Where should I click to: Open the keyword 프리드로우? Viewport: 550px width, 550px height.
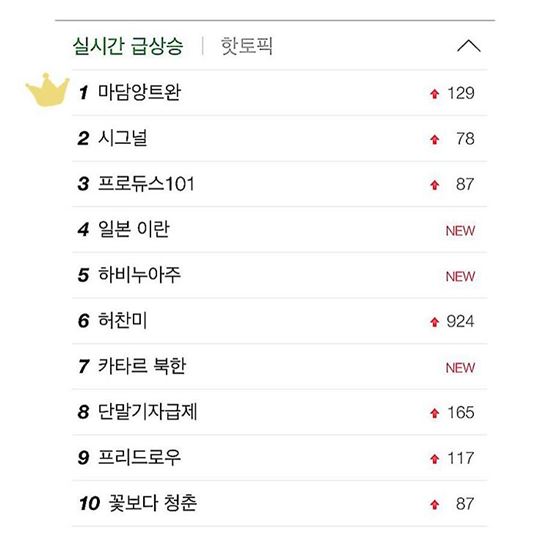click(x=139, y=457)
